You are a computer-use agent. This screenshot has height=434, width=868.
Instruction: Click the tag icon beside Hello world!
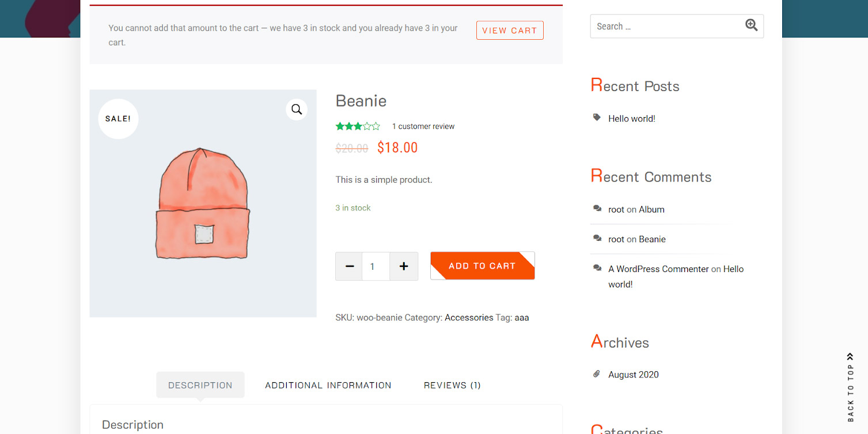tap(597, 118)
